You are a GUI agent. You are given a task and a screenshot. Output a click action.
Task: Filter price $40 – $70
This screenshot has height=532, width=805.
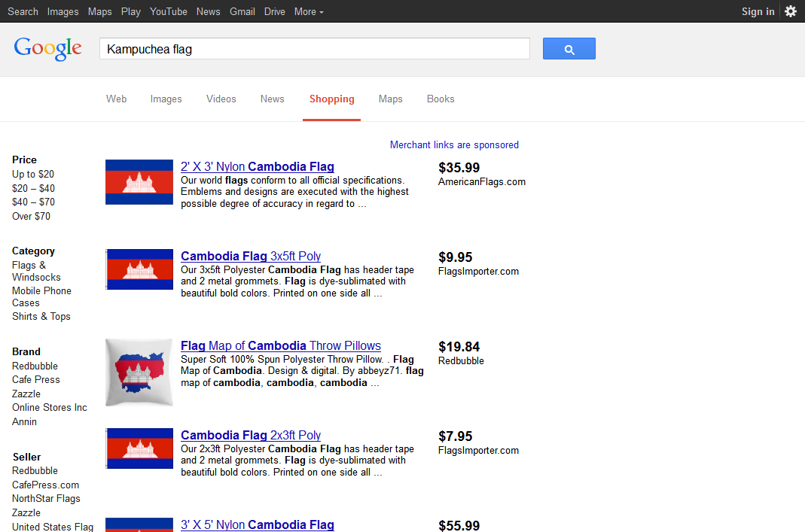click(x=33, y=202)
